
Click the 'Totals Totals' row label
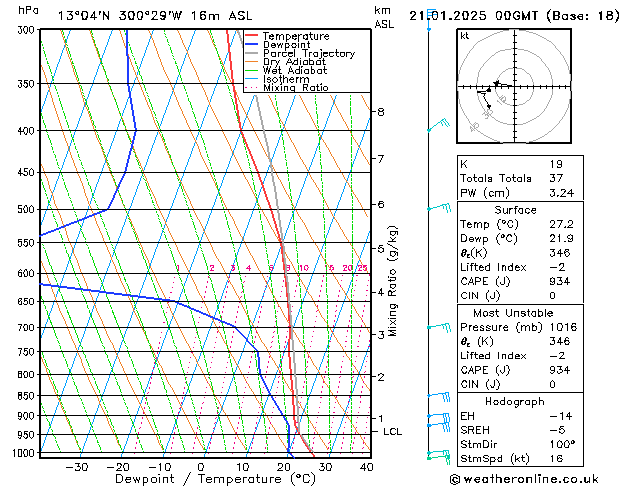(x=495, y=178)
